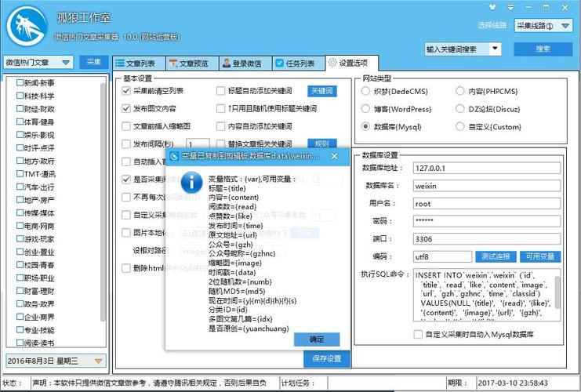
Task: Check 只用且随机使用标题关键词
Action: [220, 108]
